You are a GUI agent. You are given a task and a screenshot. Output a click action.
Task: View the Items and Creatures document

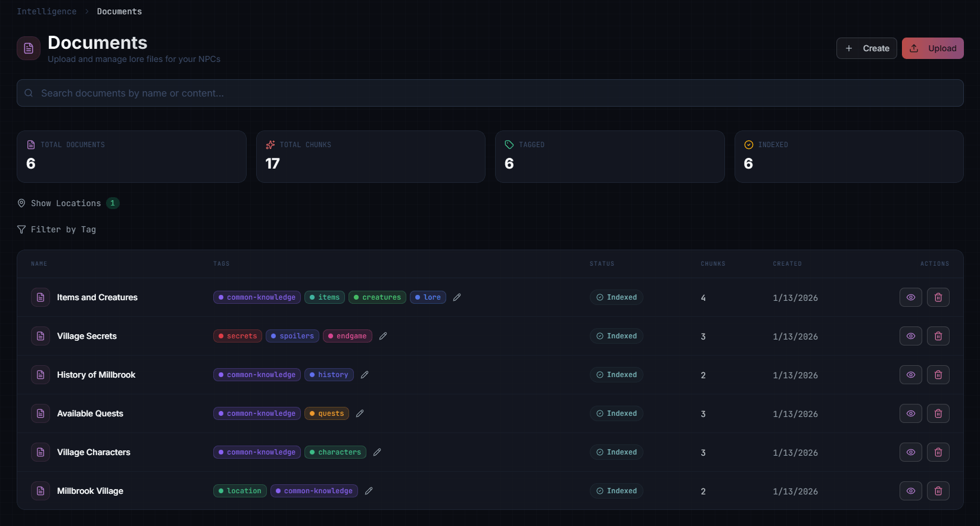pos(910,297)
